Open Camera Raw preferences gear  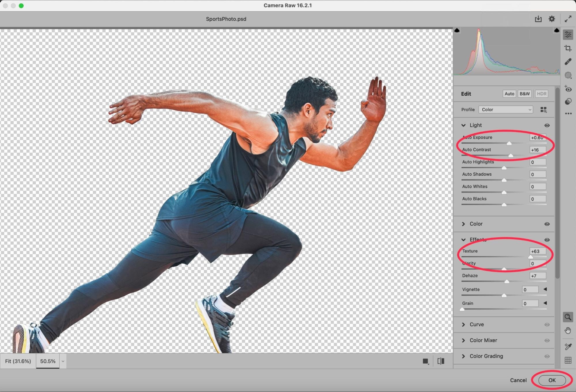552,19
